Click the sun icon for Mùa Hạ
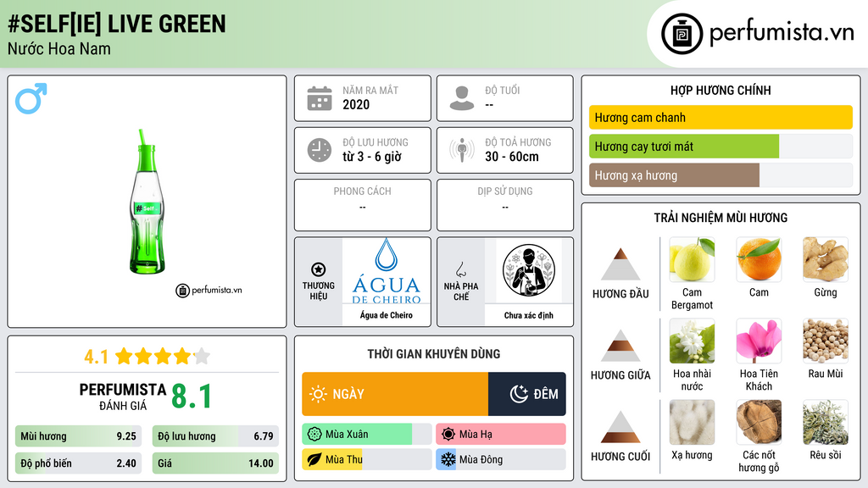This screenshot has width=868, height=488. pyautogui.click(x=448, y=435)
